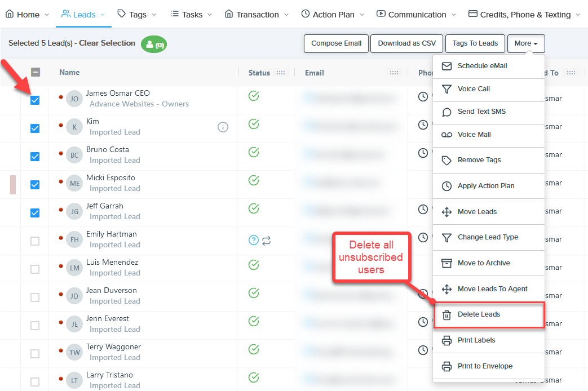The image size is (588, 391).
Task: Click the voicemail icon in More menu
Action: (446, 135)
